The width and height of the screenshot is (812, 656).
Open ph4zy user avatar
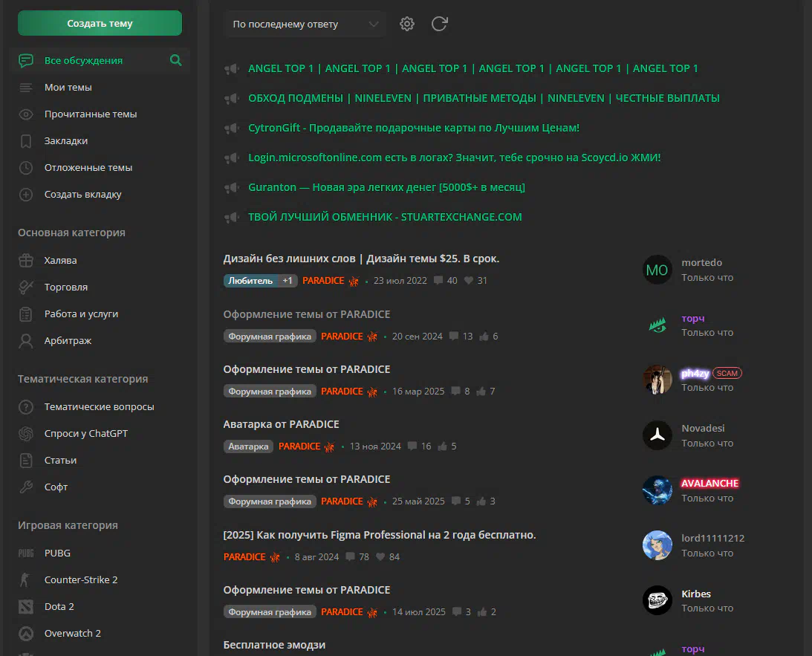pos(657,380)
